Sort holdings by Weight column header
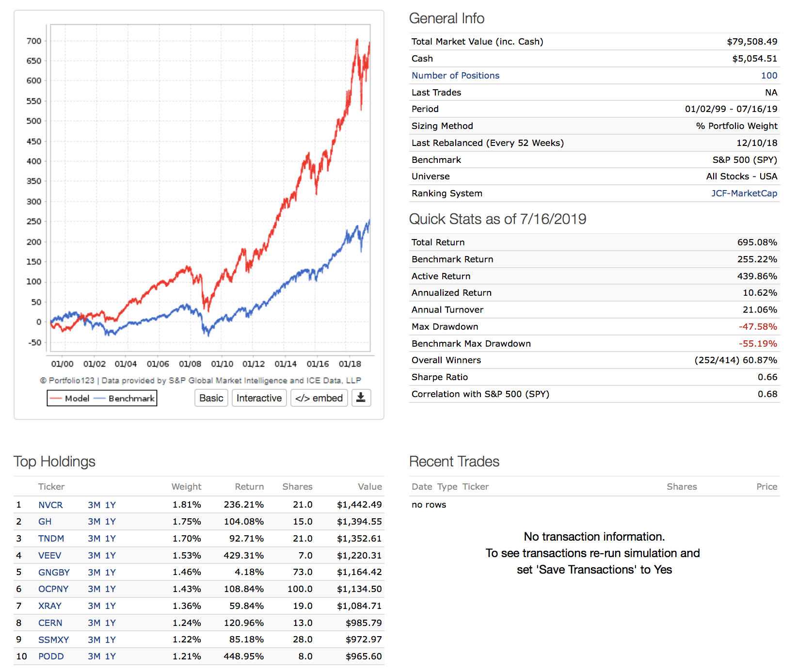 tap(186, 487)
